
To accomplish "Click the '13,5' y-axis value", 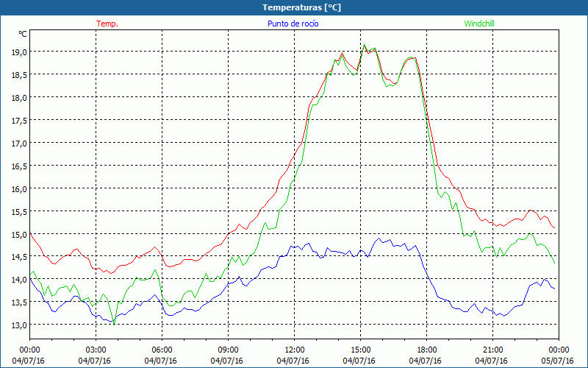I will 19,302.
